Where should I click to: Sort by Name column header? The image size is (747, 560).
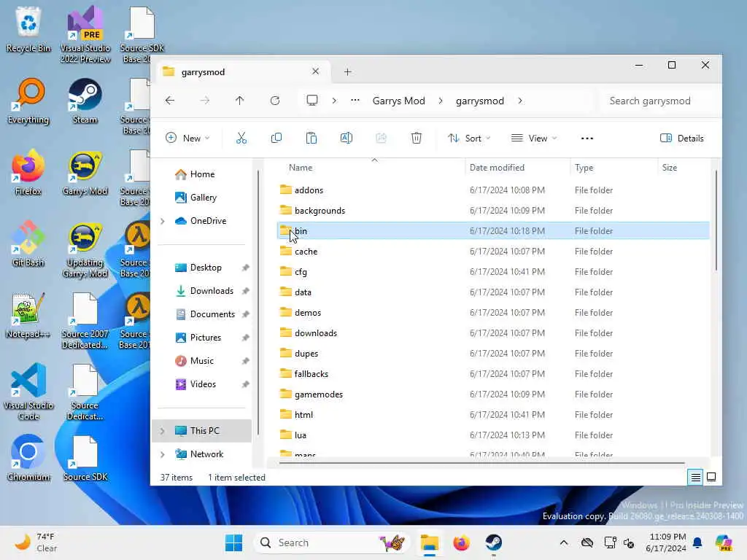[x=301, y=168]
